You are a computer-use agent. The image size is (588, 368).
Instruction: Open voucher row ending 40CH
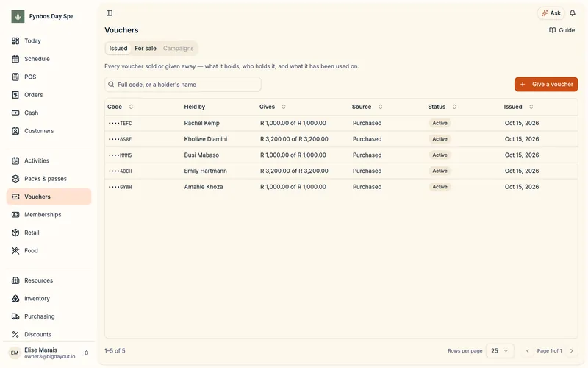tap(341, 171)
